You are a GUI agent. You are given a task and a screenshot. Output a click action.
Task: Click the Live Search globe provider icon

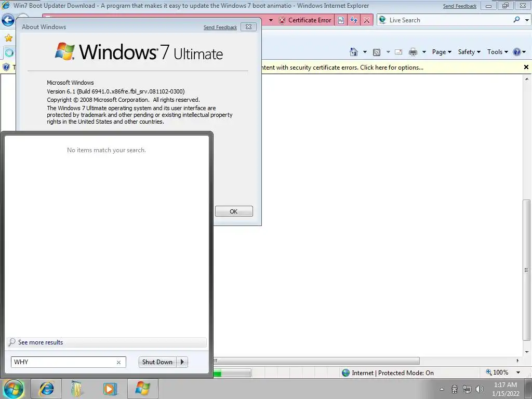[382, 20]
